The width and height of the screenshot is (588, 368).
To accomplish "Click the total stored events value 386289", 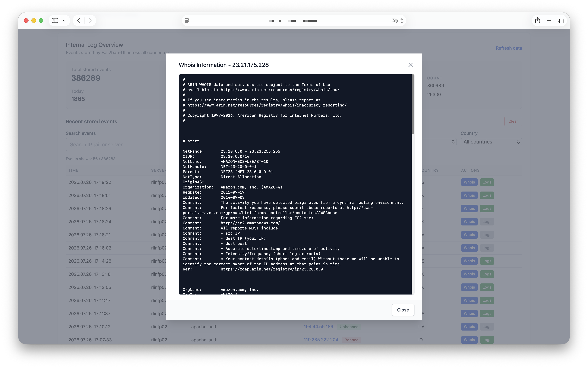I will [x=86, y=78].
